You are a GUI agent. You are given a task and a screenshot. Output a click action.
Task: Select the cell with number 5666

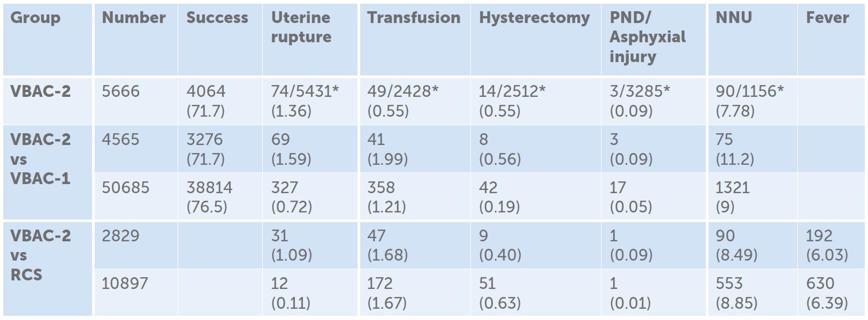[x=121, y=92]
